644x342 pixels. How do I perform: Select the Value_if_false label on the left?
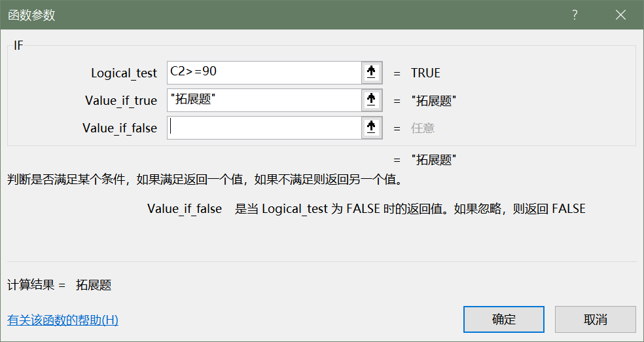[120, 128]
